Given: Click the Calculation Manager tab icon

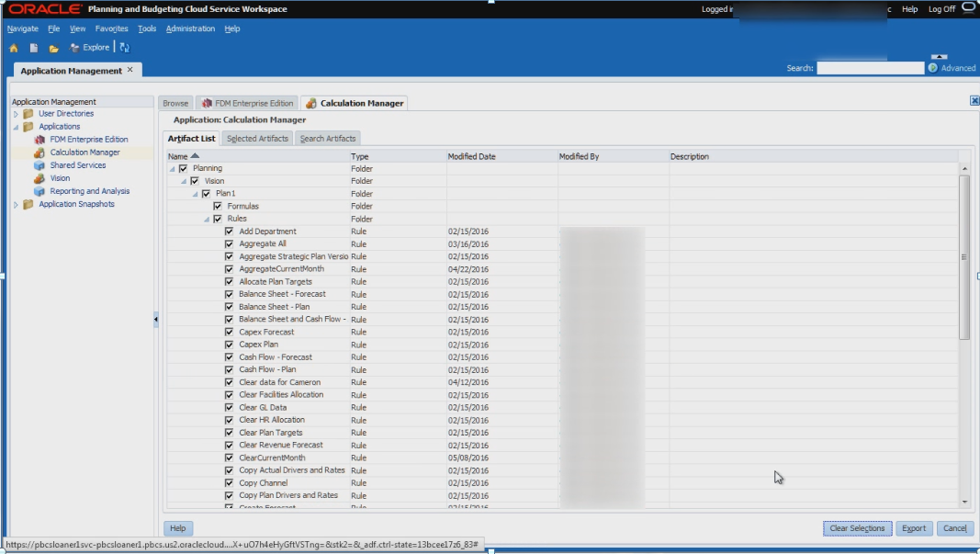Looking at the screenshot, I should pos(311,103).
